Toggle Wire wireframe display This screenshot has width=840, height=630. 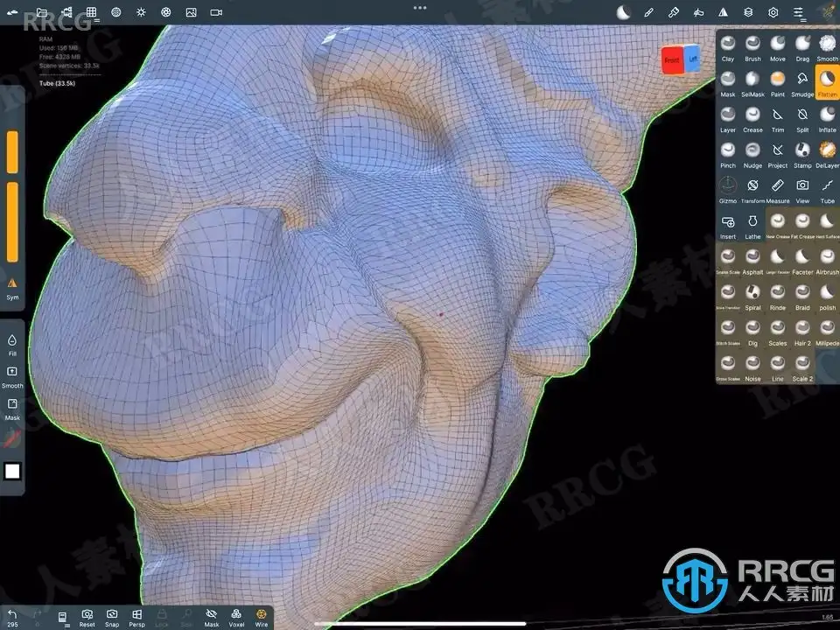pyautogui.click(x=262, y=618)
